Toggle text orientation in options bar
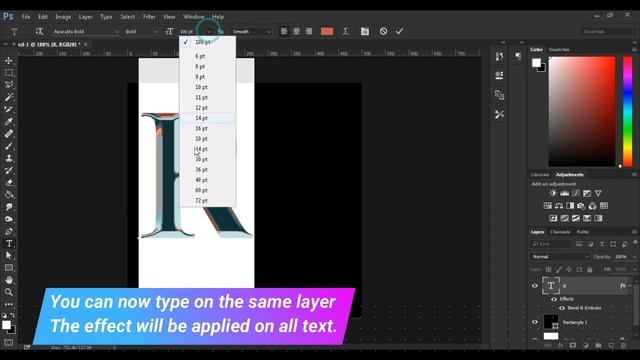640x360 pixels. [x=39, y=31]
